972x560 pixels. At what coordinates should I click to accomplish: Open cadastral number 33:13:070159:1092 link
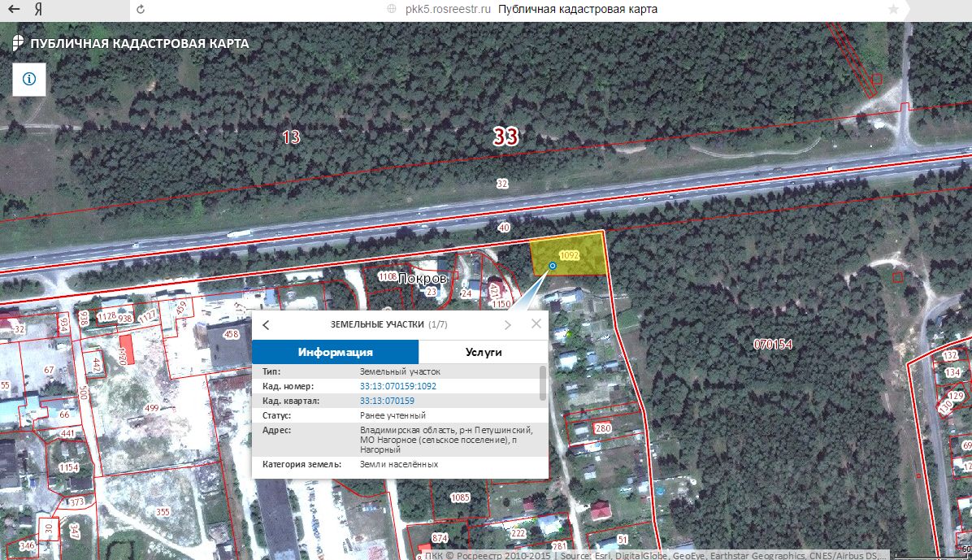398,386
